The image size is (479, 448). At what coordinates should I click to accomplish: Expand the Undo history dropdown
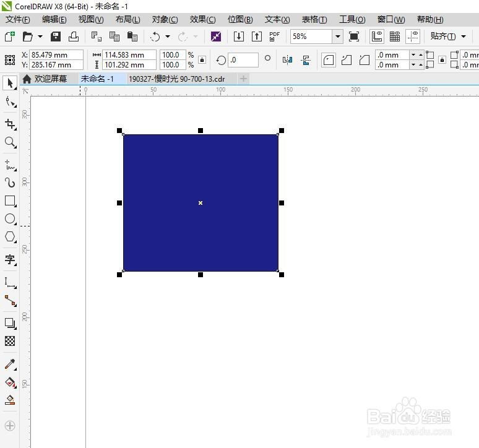(x=168, y=37)
